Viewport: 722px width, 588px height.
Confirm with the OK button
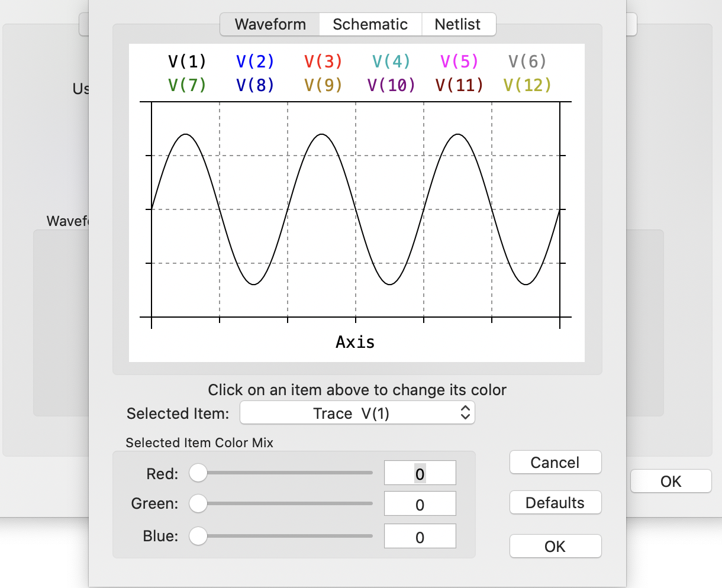coord(555,546)
